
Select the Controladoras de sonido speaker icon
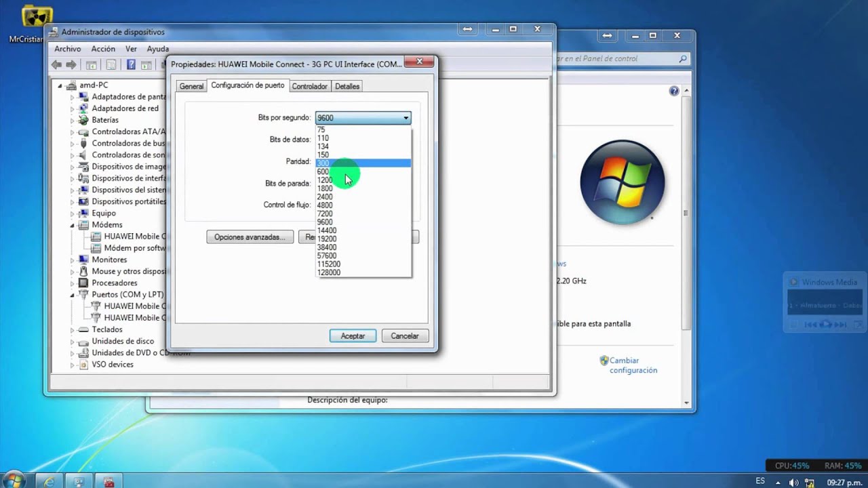[83, 155]
